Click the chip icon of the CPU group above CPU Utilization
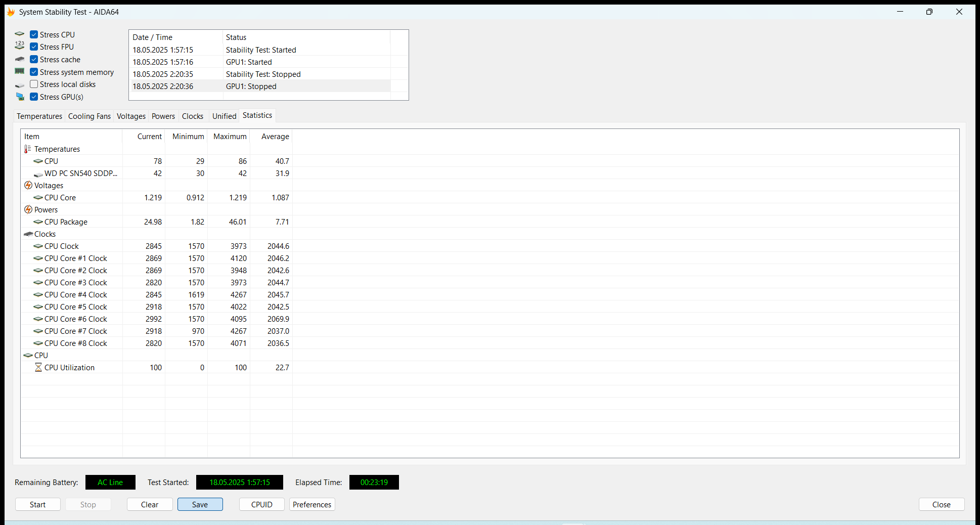The height and width of the screenshot is (525, 980). (28, 356)
